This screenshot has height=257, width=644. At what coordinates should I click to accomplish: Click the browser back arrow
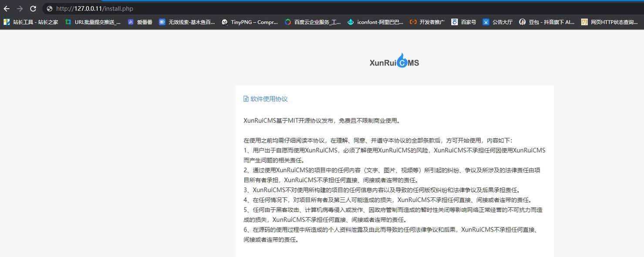pos(7,9)
